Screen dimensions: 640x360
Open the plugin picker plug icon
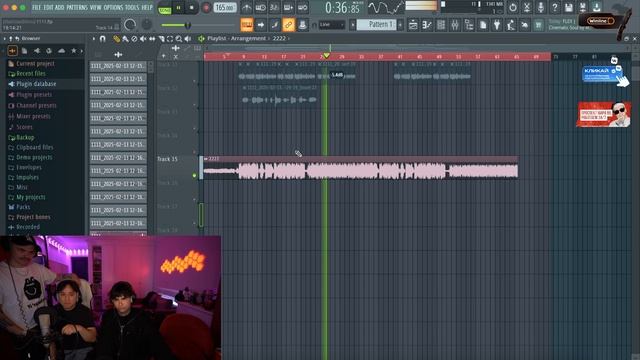tap(497, 25)
